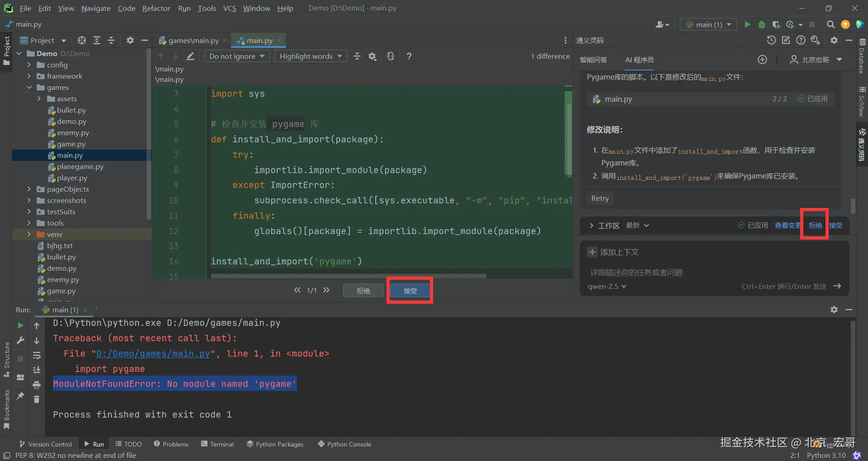Screen dimensions: 868x461
Task: Expand the 工作区 section
Action: click(591, 226)
